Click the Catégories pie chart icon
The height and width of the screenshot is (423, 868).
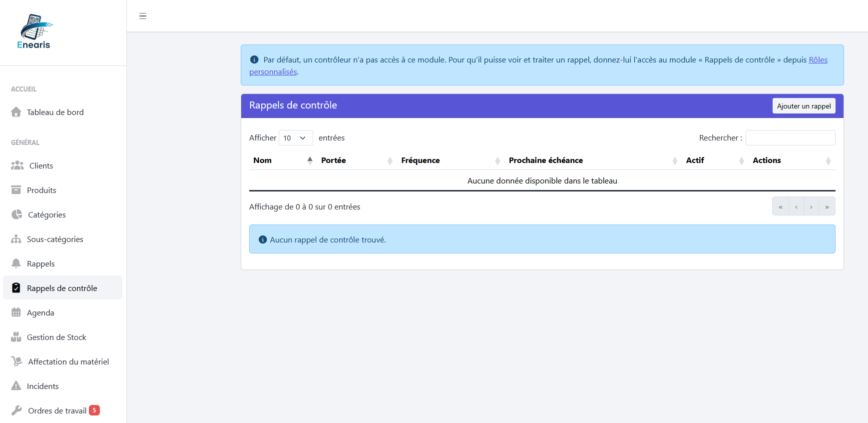[x=17, y=214]
